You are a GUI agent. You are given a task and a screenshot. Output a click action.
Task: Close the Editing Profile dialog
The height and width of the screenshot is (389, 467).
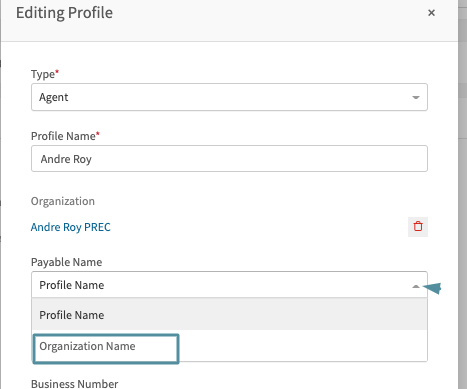[x=431, y=13]
